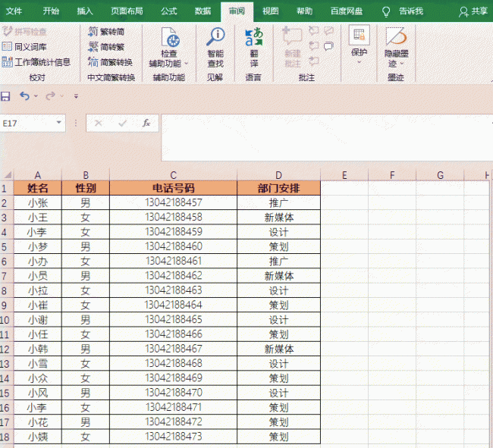Screen dimensions: 493x448
Task: Click 新媒体 cell in row 3
Action: 278,218
